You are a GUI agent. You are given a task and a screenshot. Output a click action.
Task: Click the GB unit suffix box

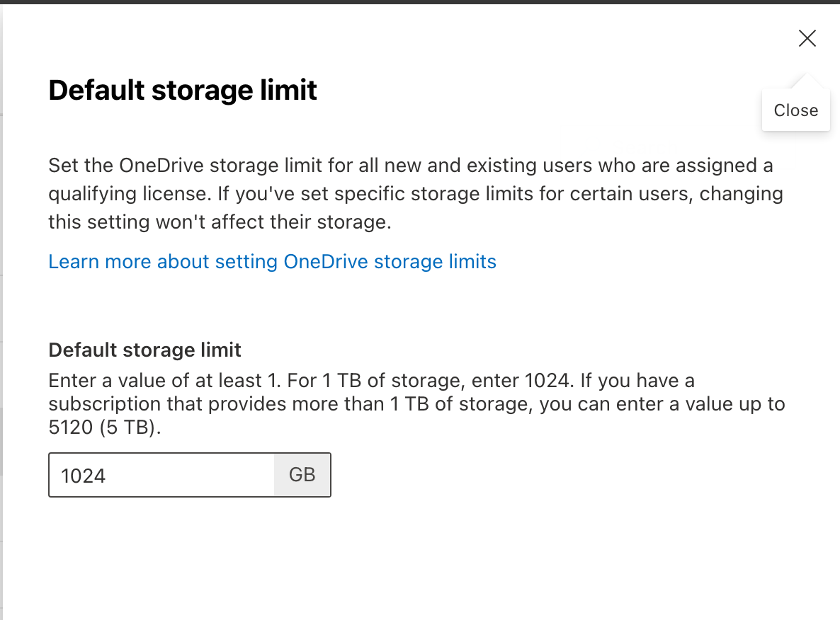coord(302,475)
